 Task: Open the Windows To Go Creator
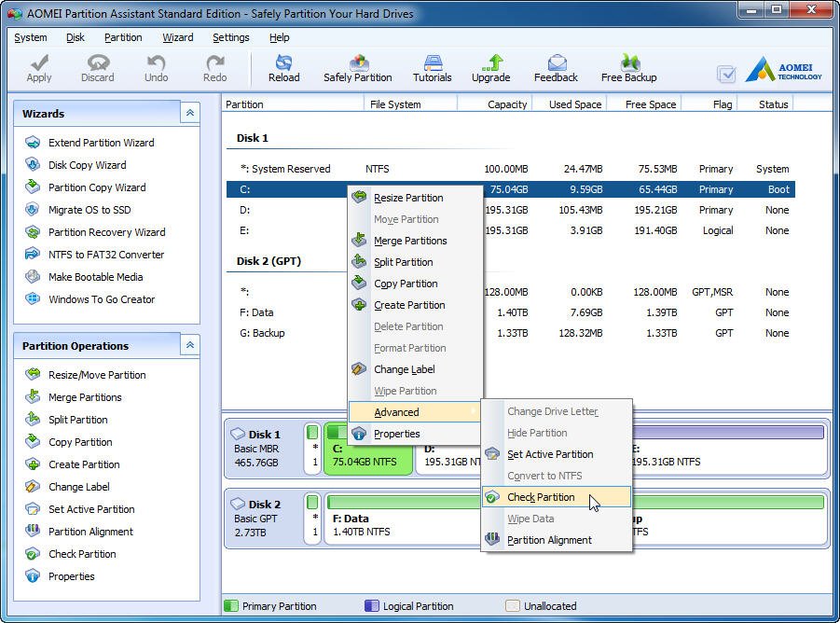[x=102, y=299]
